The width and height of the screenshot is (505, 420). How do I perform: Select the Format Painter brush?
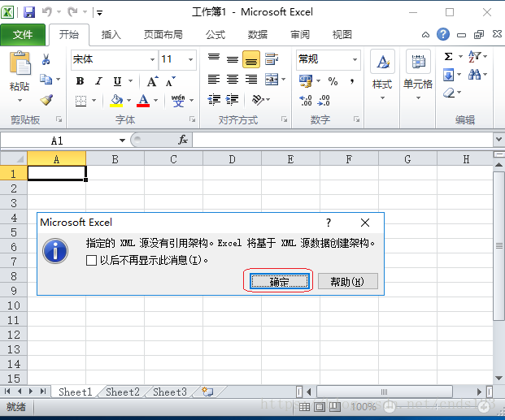[46, 99]
